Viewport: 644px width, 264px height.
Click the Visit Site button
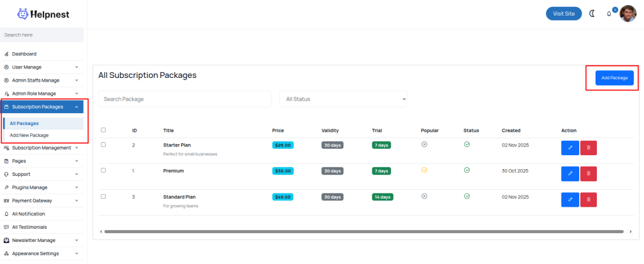coord(563,13)
